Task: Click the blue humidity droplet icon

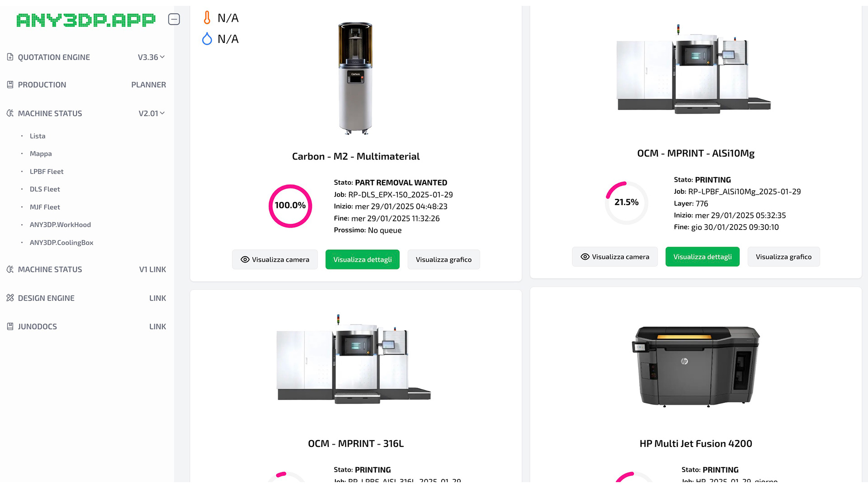Action: [207, 39]
